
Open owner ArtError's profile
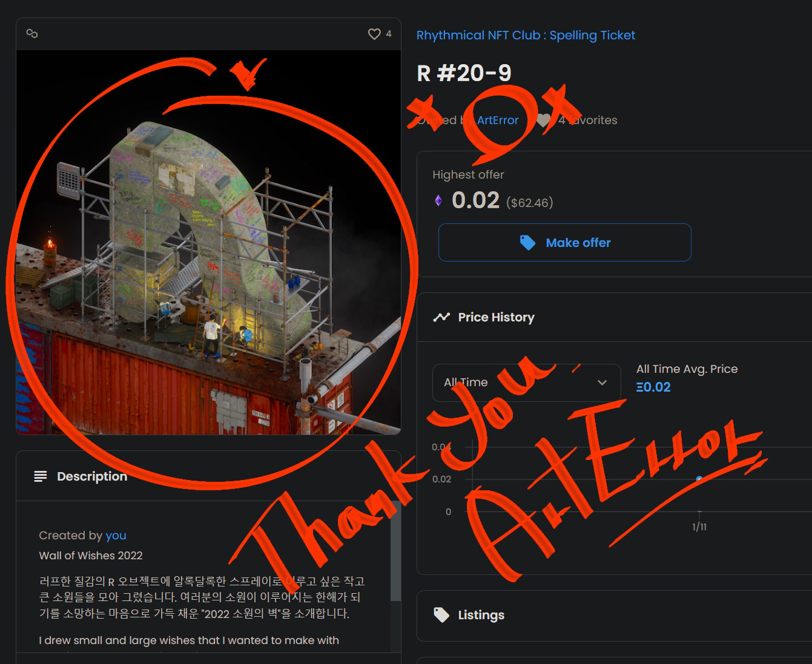click(x=498, y=120)
